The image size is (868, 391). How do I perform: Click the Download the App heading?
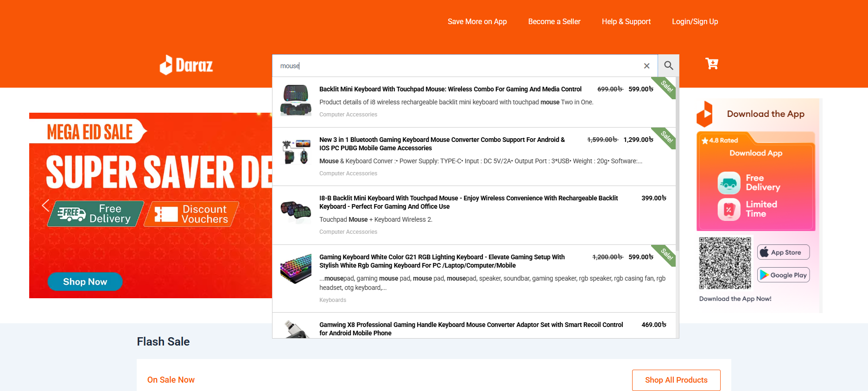pyautogui.click(x=766, y=114)
